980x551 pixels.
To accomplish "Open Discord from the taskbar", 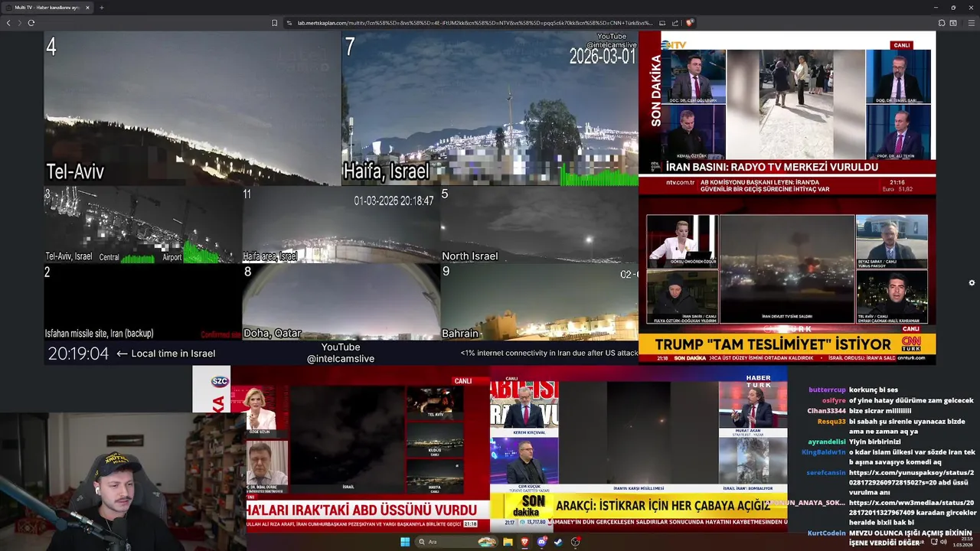I will pos(542,542).
